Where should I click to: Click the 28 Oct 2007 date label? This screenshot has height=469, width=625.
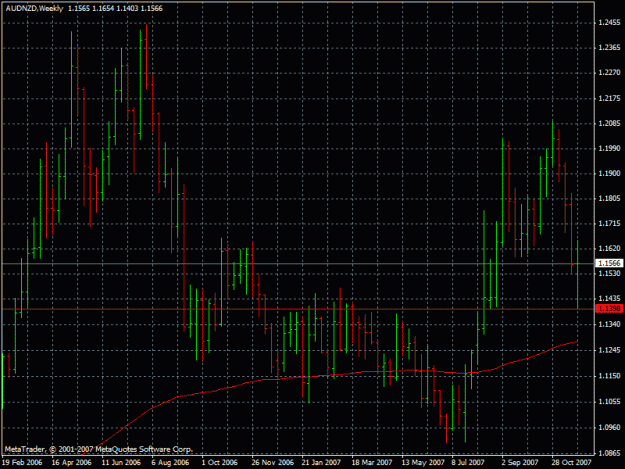coord(571,463)
